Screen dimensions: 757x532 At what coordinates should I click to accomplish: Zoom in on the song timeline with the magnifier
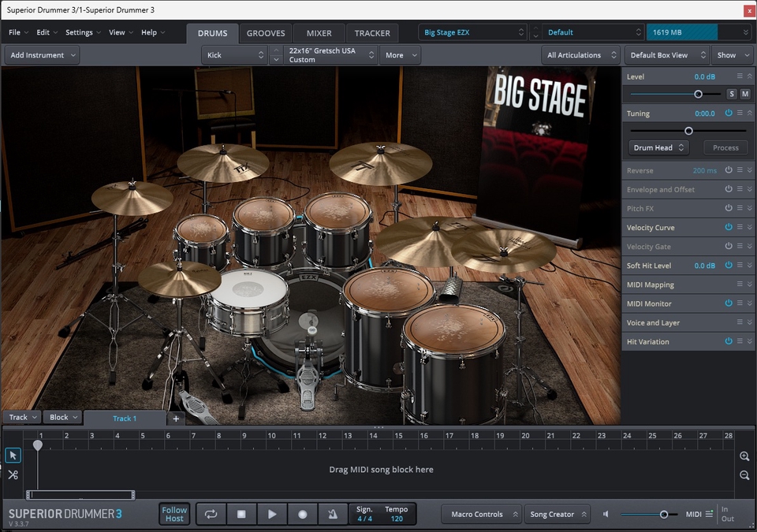tap(744, 456)
